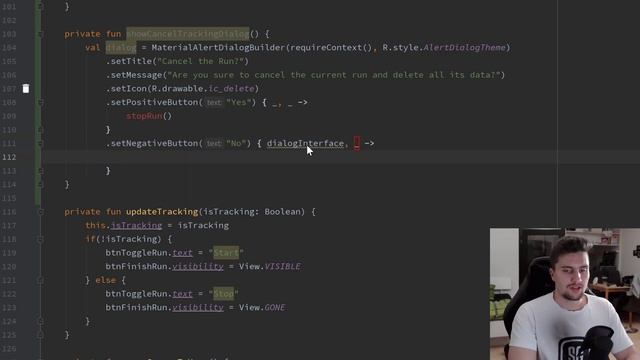640x360 pixels.
Task: Click line number 112 in the gutter
Action: point(9,157)
